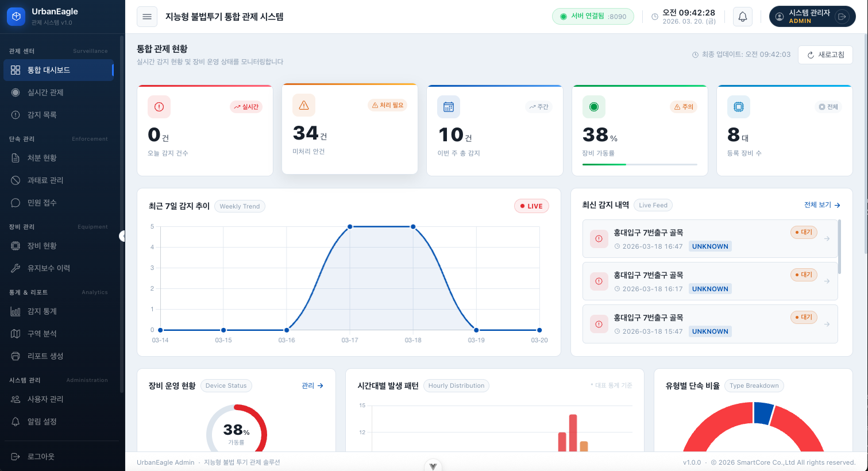Image resolution: width=868 pixels, height=471 pixels.
Task: Click the green circle icon on 장비 가동률 card
Action: [594, 107]
